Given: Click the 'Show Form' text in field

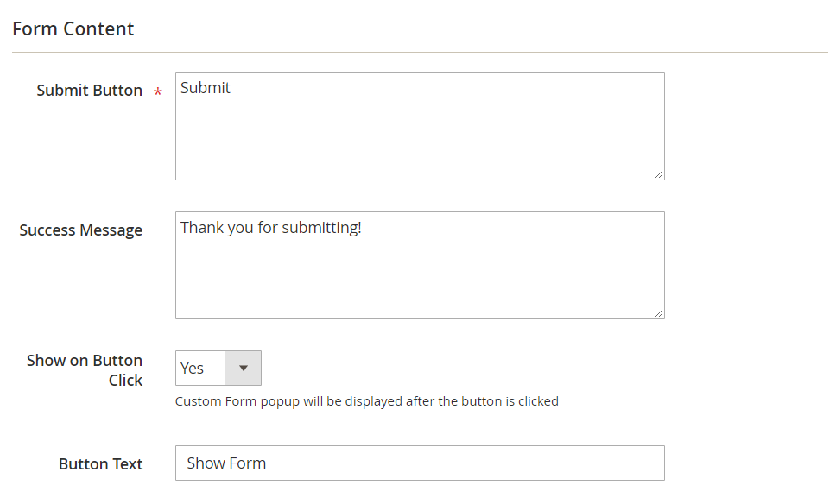Looking at the screenshot, I should click(226, 463).
